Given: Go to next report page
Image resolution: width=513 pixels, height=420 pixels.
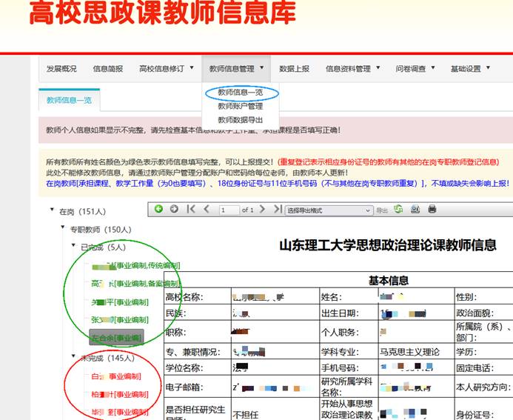Looking at the screenshot, I should tap(264, 210).
